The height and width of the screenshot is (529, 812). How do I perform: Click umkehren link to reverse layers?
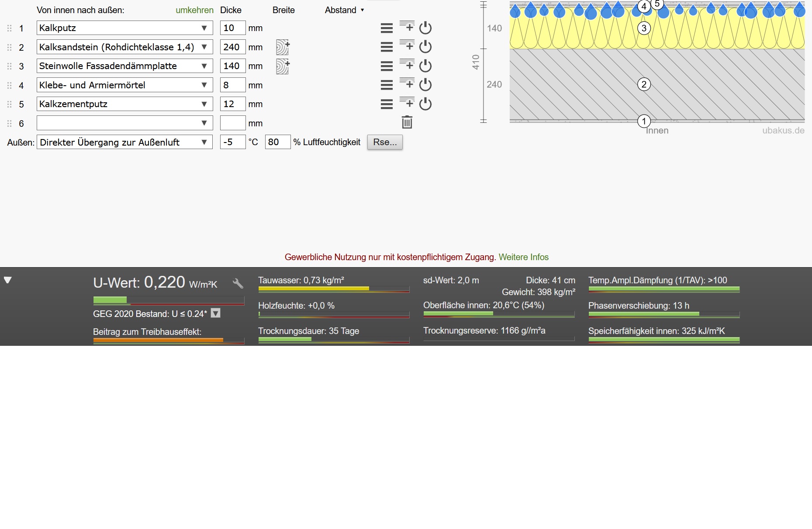tap(194, 10)
